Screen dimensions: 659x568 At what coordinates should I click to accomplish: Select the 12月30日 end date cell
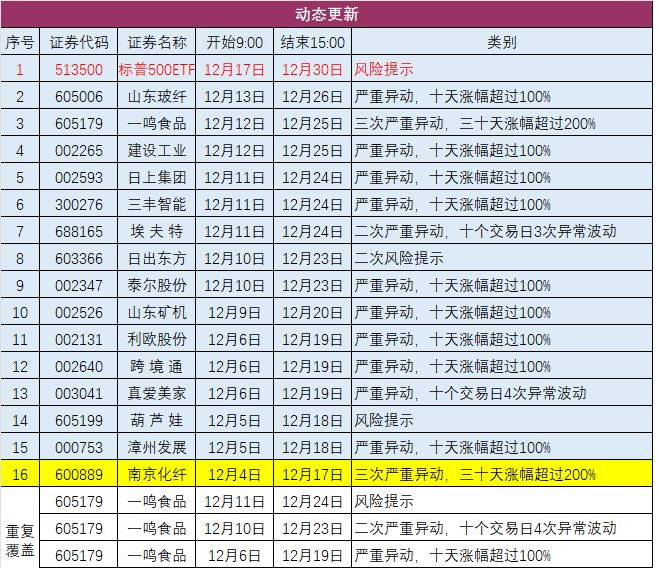(x=312, y=69)
